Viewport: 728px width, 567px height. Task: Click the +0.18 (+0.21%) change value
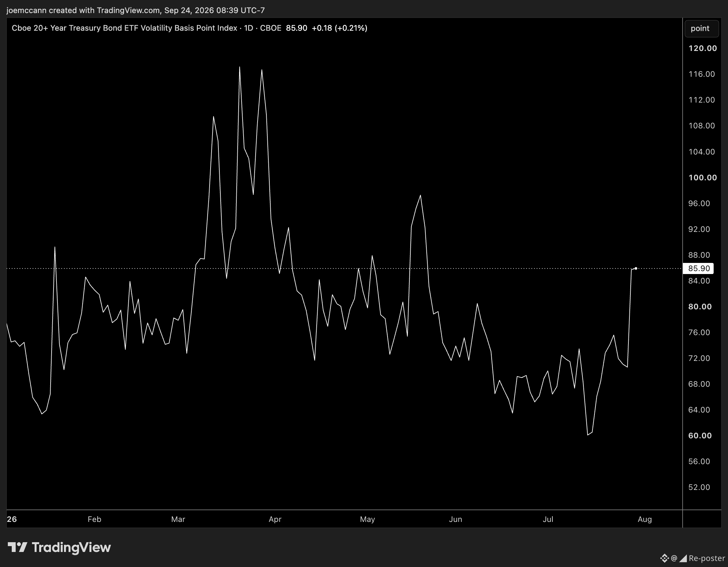pos(339,28)
